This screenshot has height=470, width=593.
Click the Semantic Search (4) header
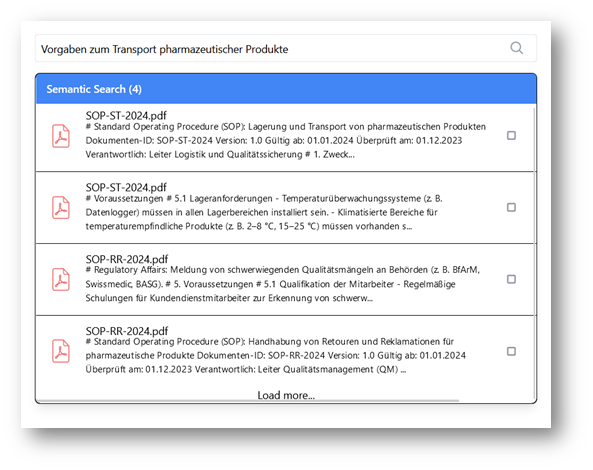tap(286, 89)
